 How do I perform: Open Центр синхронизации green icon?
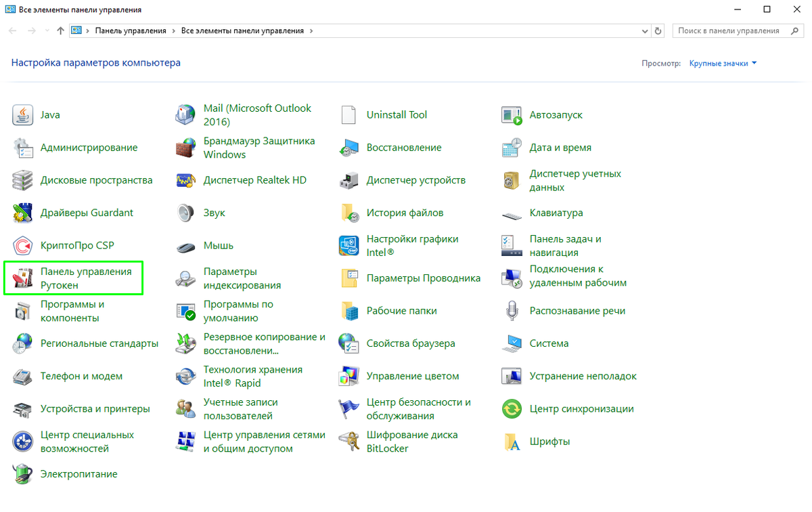512,409
